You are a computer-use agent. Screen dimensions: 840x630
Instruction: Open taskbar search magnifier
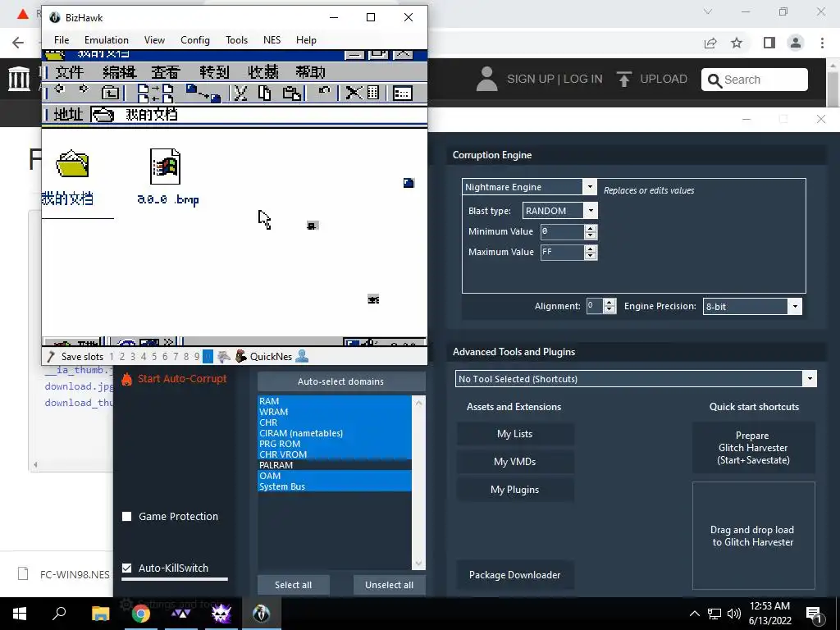(59, 614)
